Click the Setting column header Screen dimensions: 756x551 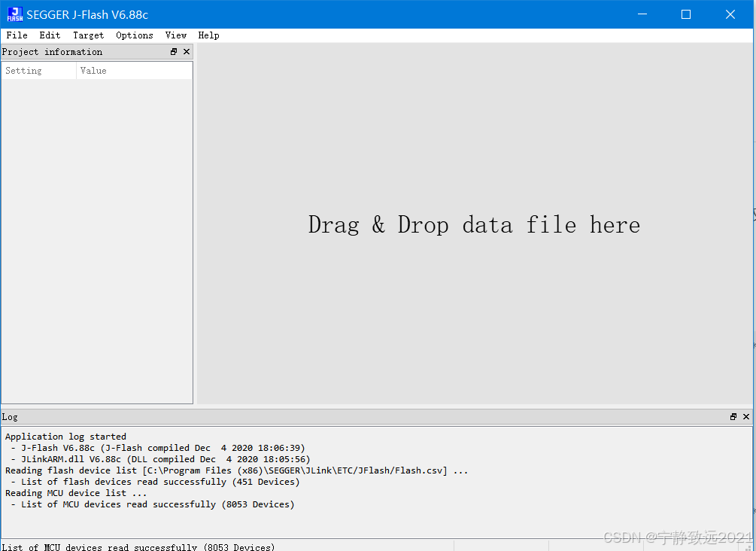(38, 71)
